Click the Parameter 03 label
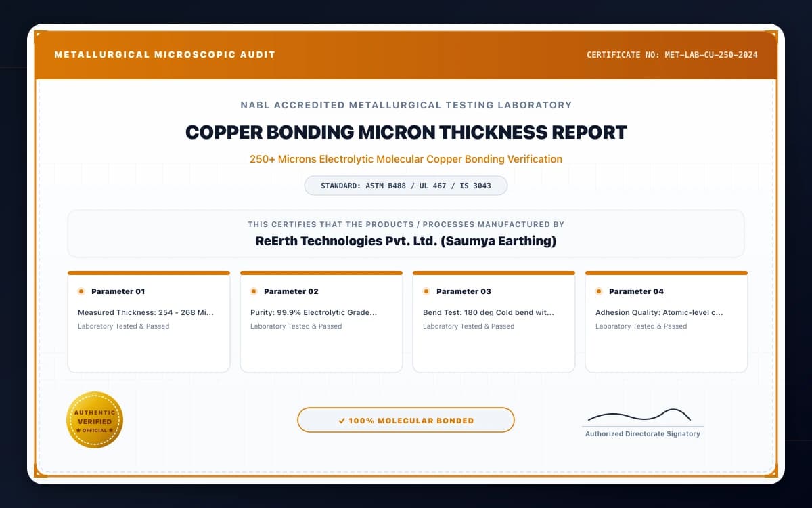The height and width of the screenshot is (508, 812). pos(464,291)
